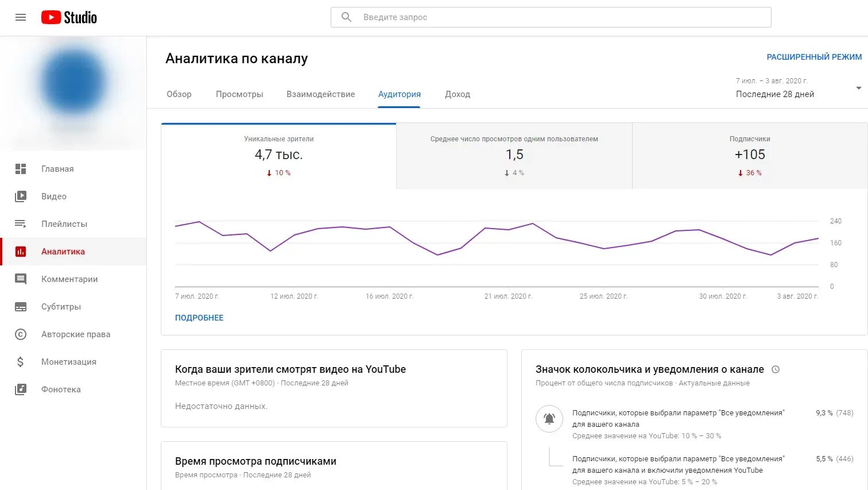Click the Аналитика bar chart icon
Image resolution: width=868 pixels, height=490 pixels.
point(21,252)
